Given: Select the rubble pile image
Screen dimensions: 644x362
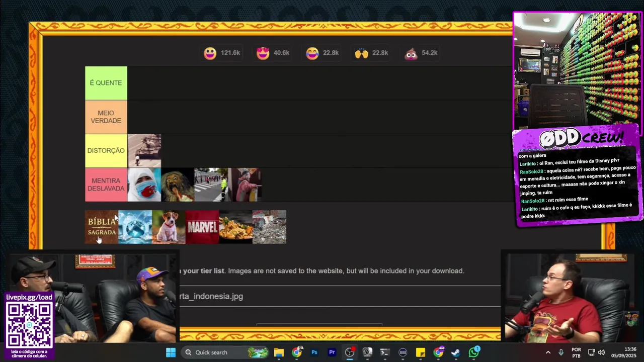Looking at the screenshot, I should click(269, 227).
